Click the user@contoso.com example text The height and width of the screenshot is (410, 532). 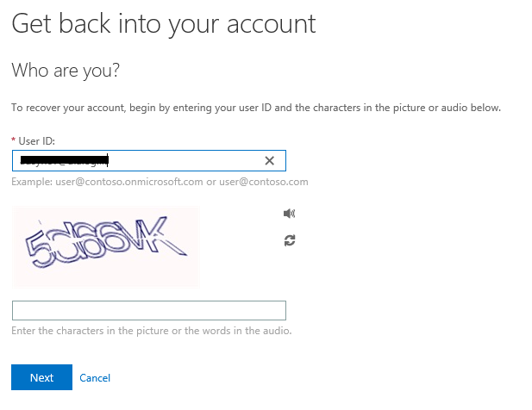tap(264, 182)
